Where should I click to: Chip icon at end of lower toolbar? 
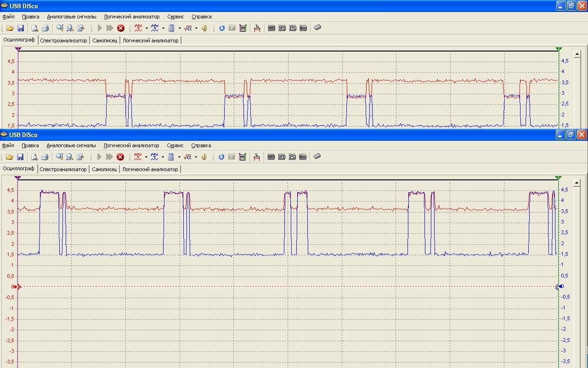tap(317, 156)
